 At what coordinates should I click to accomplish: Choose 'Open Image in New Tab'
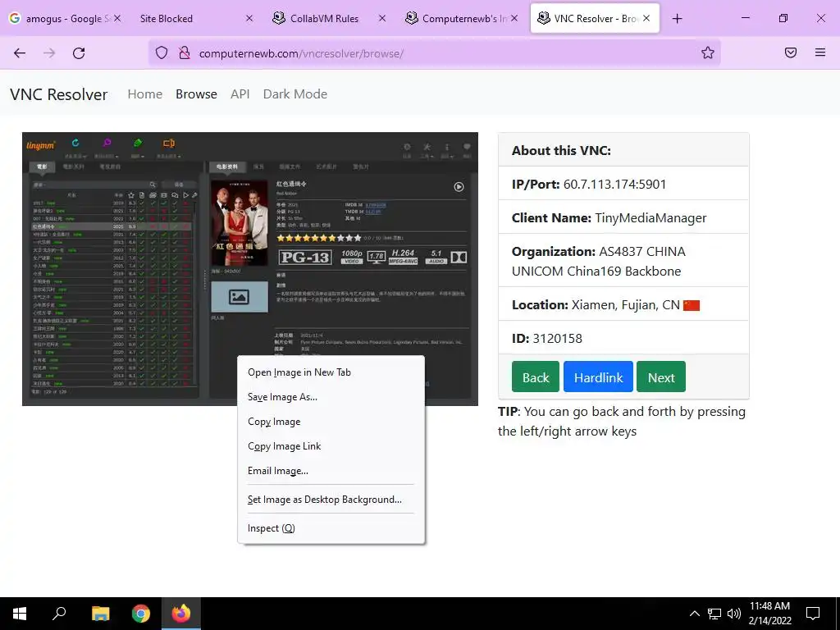[331, 372]
